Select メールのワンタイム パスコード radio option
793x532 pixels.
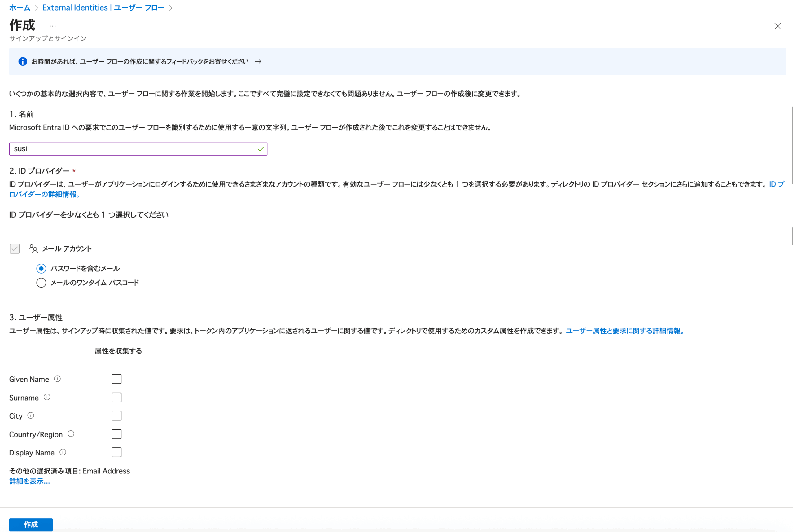pos(42,283)
